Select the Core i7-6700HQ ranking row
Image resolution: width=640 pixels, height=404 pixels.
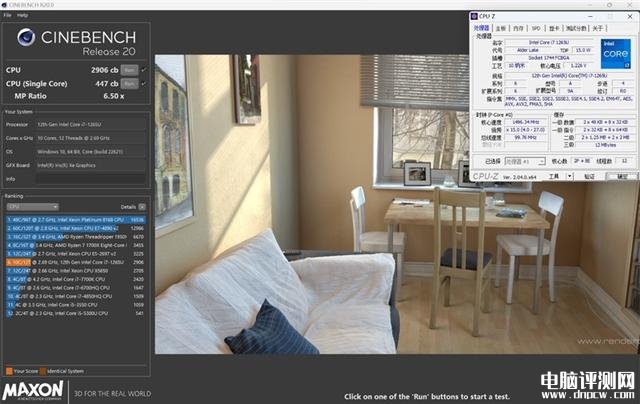point(76,288)
